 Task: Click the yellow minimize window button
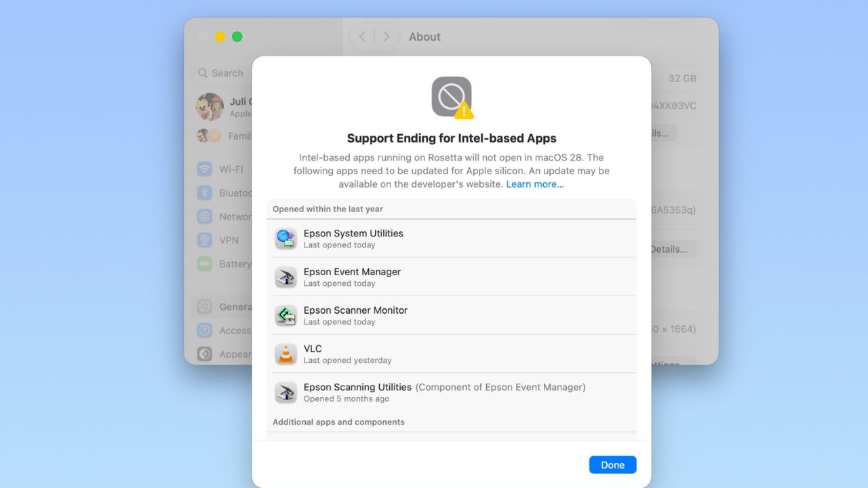tap(220, 37)
